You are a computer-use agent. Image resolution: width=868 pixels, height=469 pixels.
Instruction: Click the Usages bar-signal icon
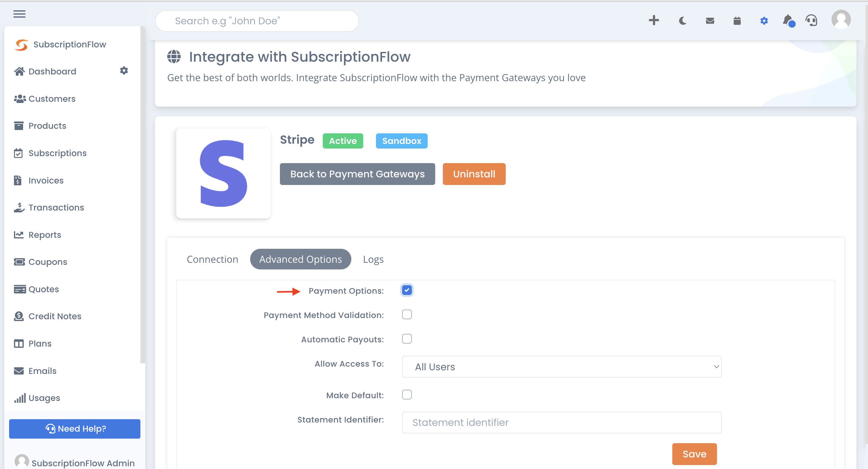[x=20, y=398]
